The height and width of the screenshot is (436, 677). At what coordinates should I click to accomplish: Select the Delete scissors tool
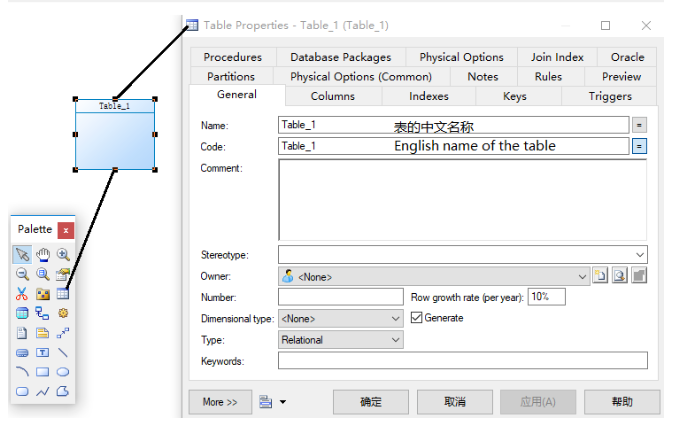point(22,294)
